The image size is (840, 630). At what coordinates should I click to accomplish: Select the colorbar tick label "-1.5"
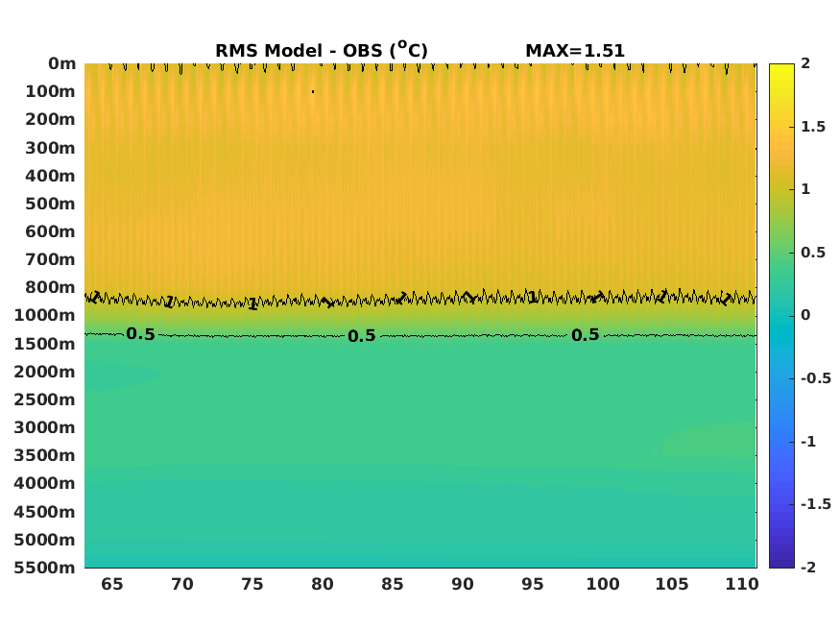(x=816, y=504)
